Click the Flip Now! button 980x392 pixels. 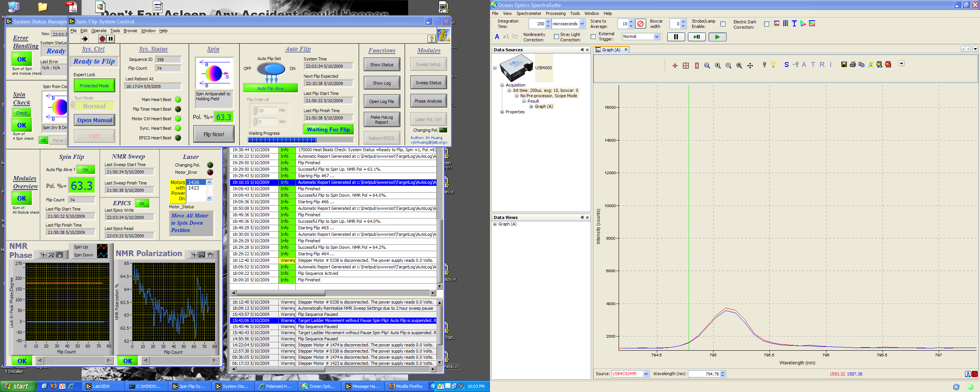coord(214,134)
